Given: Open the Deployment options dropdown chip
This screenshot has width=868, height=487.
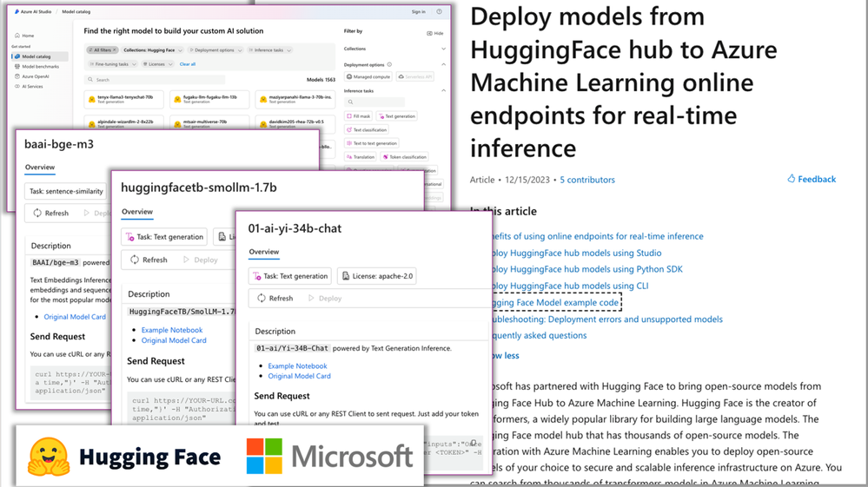Looking at the screenshot, I should [215, 49].
